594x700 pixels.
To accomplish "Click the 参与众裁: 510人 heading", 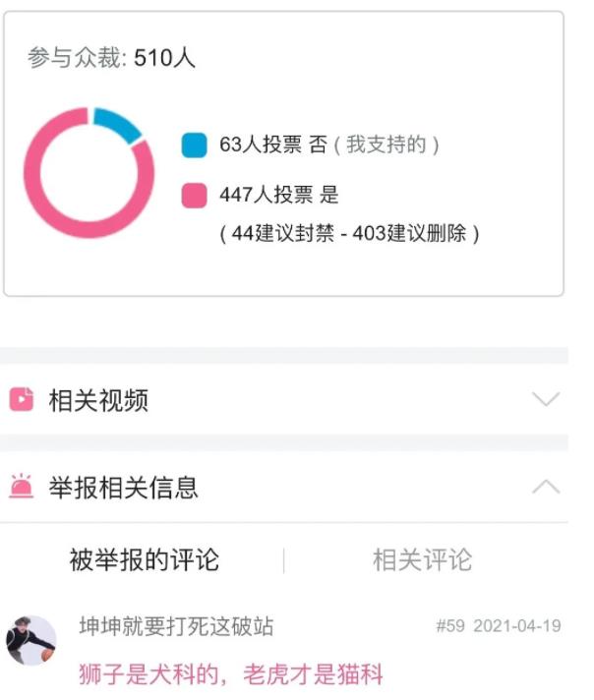I will (111, 57).
